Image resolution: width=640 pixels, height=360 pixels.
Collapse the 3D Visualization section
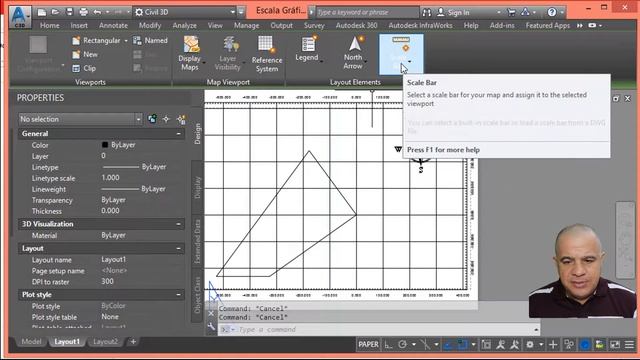point(178,224)
